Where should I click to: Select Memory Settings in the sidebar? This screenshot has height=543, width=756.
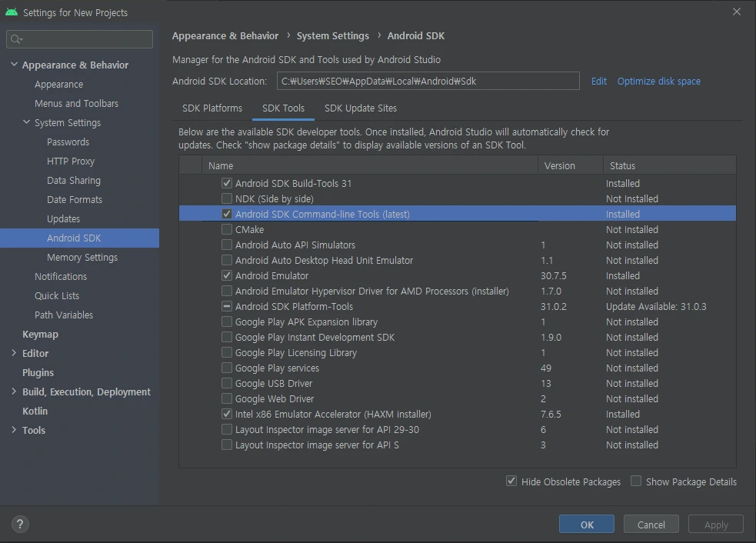(x=82, y=257)
